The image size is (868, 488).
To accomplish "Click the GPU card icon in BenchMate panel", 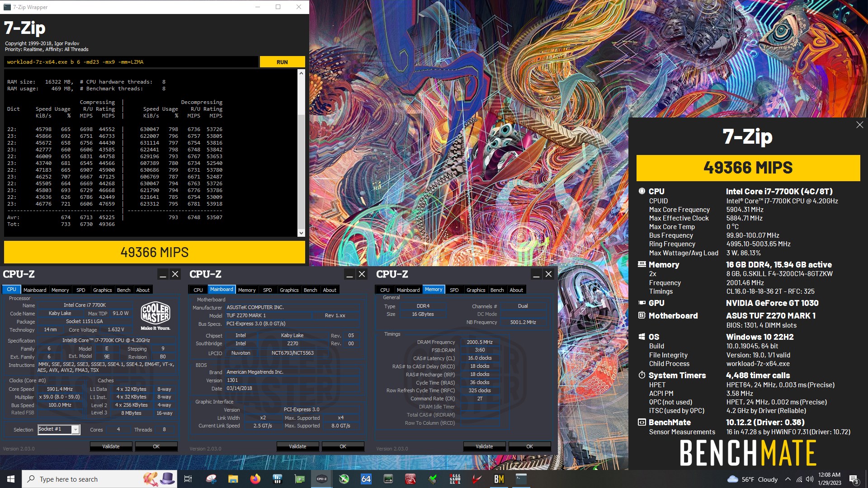I will coord(642,303).
